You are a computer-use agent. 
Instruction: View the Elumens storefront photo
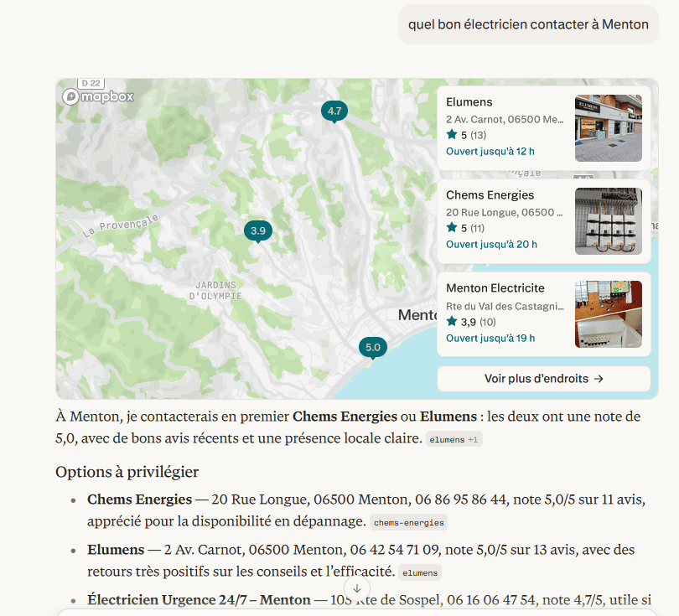[x=609, y=128]
